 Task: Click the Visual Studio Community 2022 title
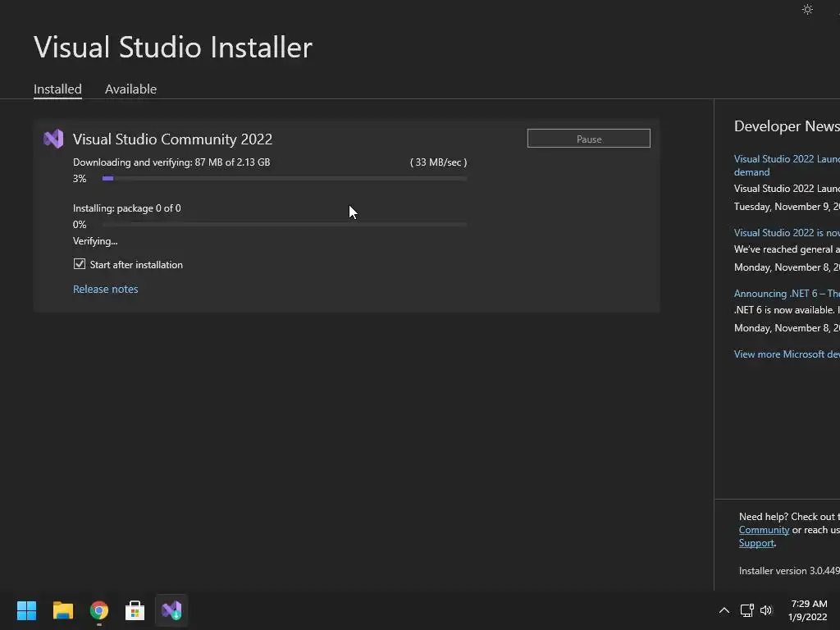click(172, 139)
